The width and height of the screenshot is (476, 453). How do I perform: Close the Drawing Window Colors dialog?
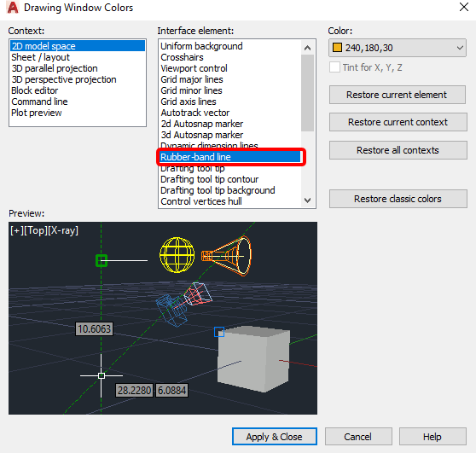464,7
